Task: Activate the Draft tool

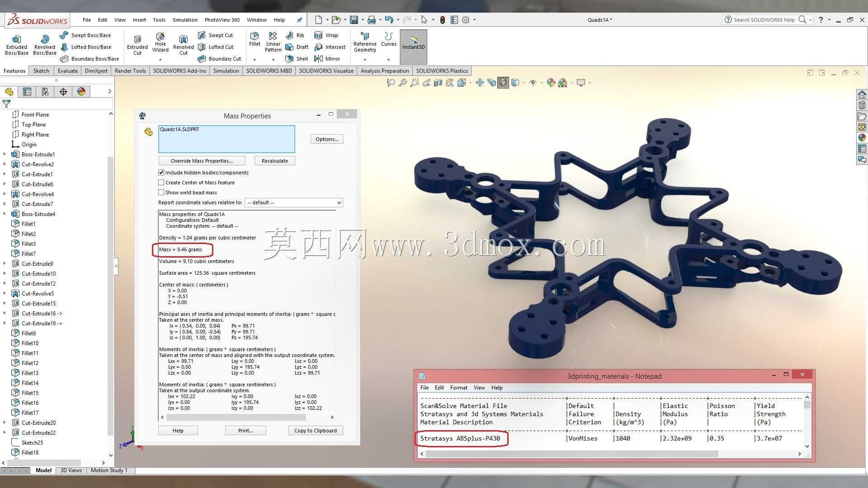Action: [297, 47]
